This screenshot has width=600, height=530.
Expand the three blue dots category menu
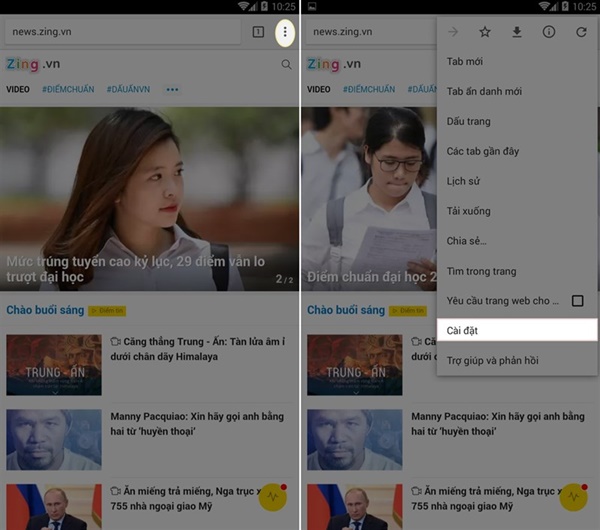(172, 90)
